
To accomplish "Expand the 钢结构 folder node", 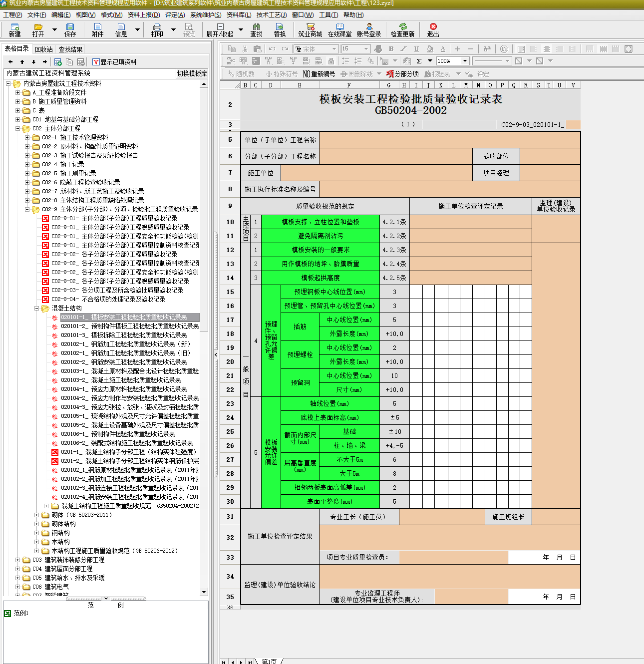I will (37, 533).
